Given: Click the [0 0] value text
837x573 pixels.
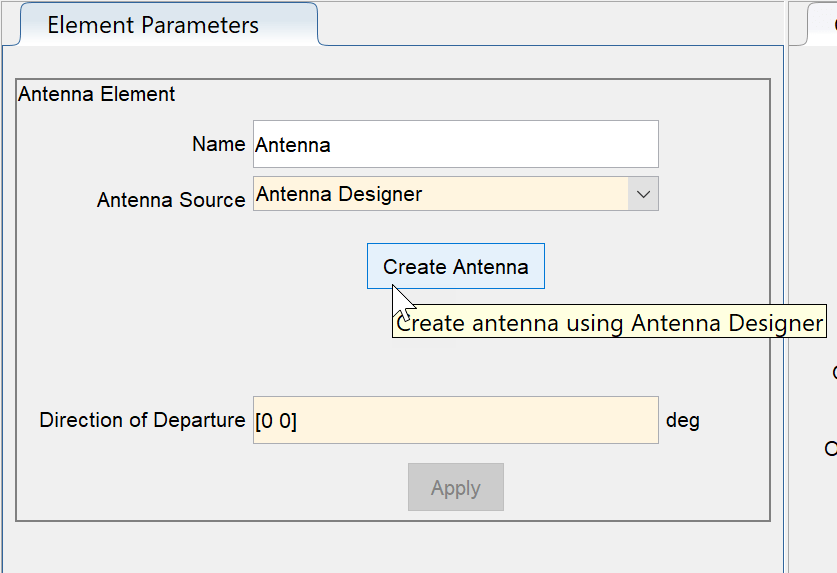Looking at the screenshot, I should (277, 421).
